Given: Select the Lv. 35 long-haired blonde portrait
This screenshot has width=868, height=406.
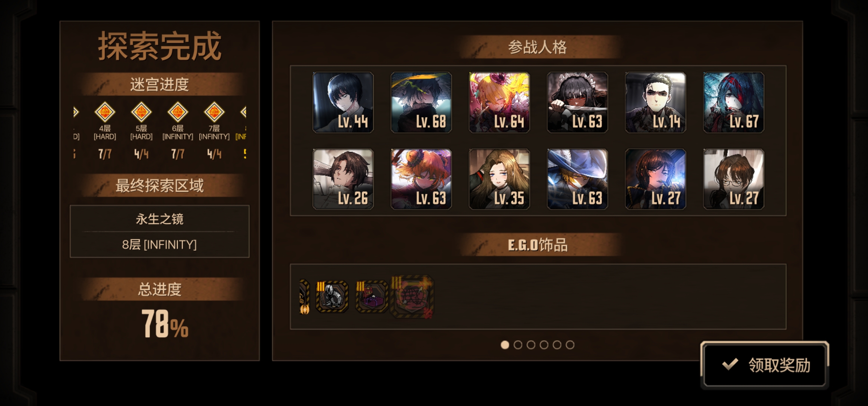Looking at the screenshot, I should (499, 179).
